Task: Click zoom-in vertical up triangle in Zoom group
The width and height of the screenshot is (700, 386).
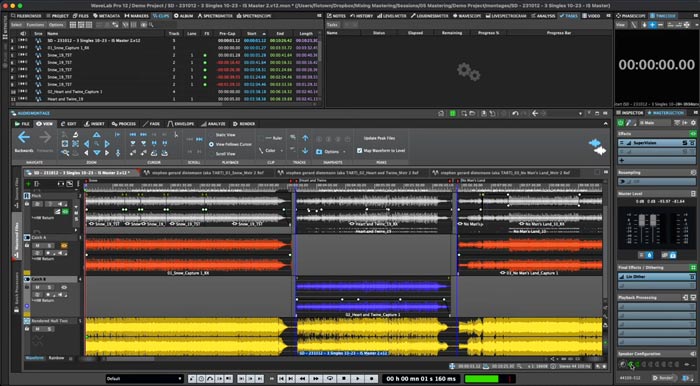Action: tap(96, 135)
